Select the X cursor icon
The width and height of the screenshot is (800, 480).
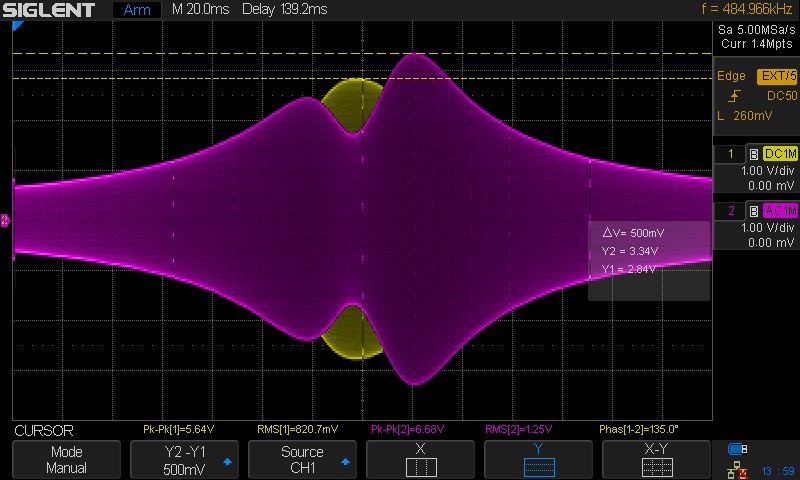pos(420,467)
